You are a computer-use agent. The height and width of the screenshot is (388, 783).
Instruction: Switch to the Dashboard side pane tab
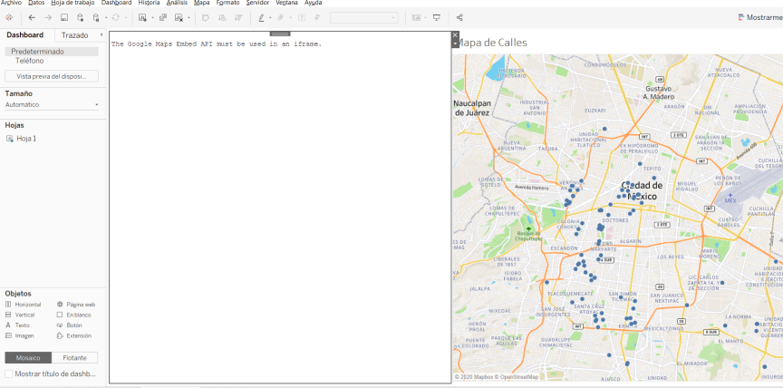tap(25, 35)
